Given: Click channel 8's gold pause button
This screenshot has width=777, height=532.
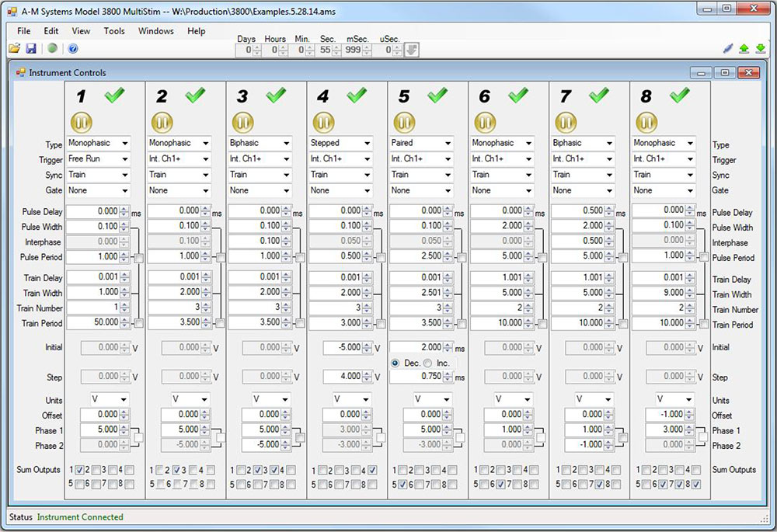Looking at the screenshot, I should [646, 123].
